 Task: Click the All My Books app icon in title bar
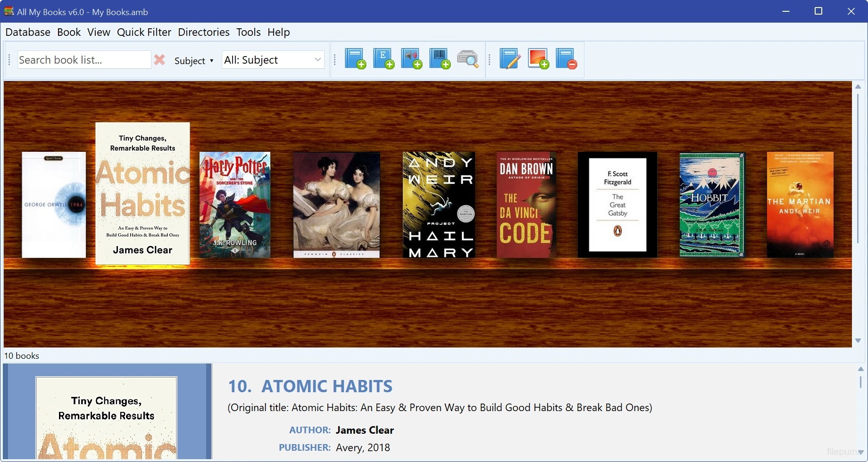[9, 11]
